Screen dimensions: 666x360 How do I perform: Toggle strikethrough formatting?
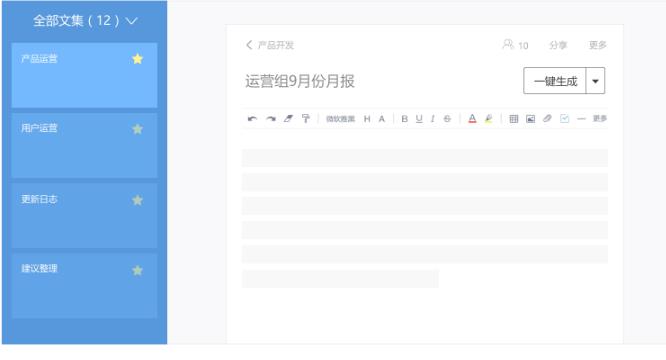coord(447,119)
